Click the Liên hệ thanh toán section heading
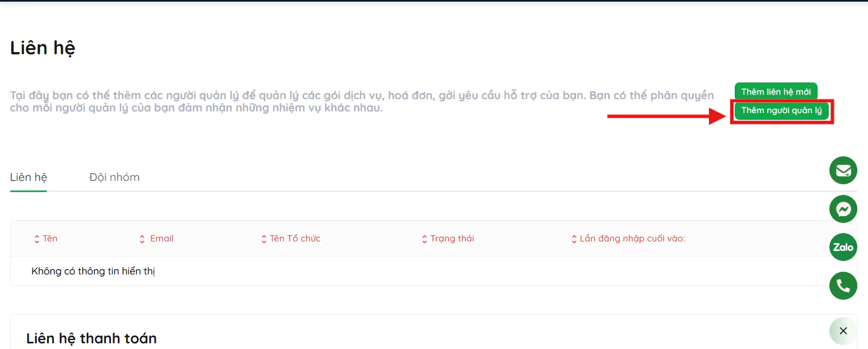Image resolution: width=868 pixels, height=349 pixels. [x=91, y=338]
